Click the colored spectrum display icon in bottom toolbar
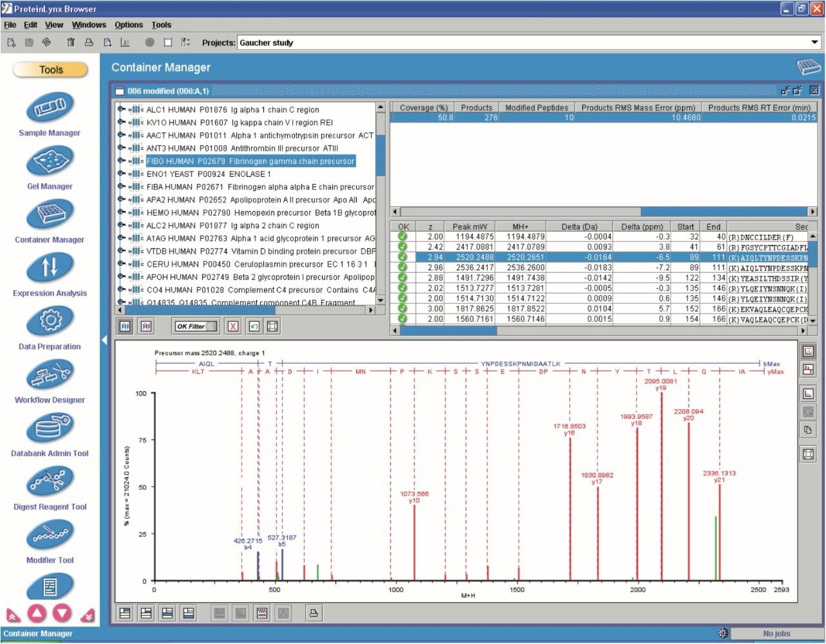 coord(262,613)
